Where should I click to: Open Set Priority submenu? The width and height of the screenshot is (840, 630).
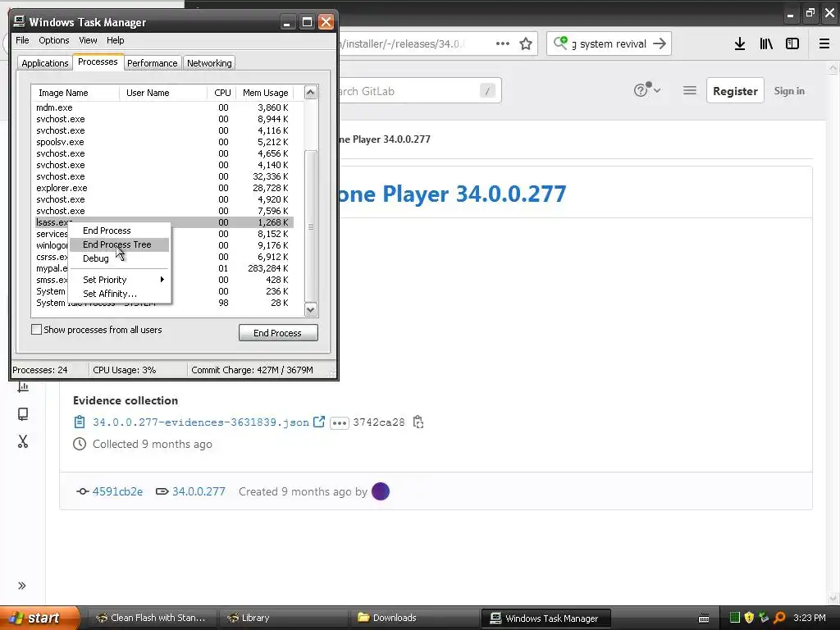pyautogui.click(x=119, y=280)
